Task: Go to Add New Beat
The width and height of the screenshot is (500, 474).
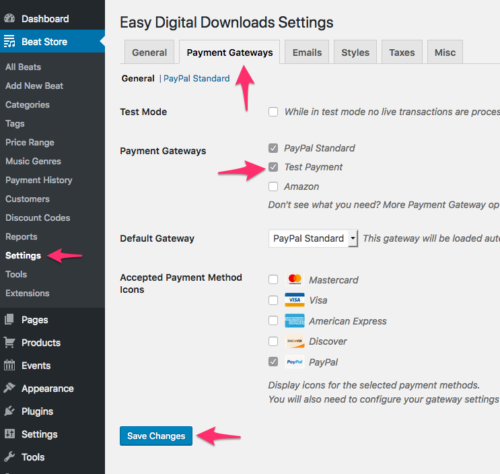Action: point(34,86)
